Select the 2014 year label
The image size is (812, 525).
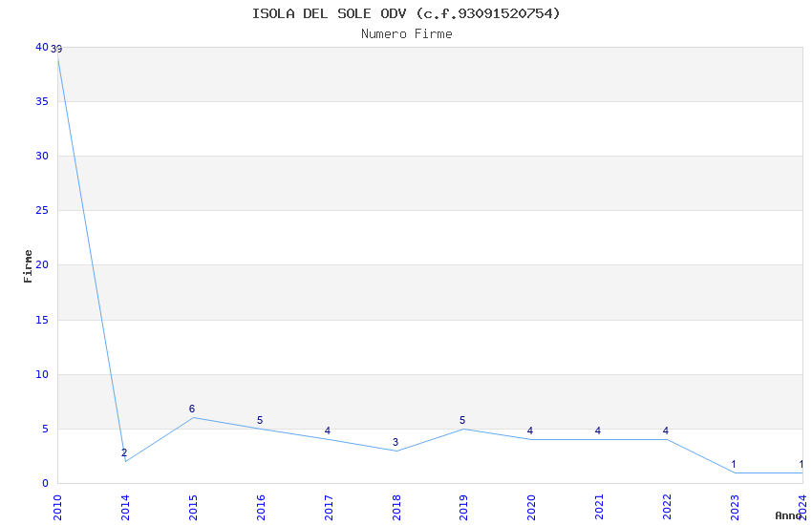(x=125, y=508)
